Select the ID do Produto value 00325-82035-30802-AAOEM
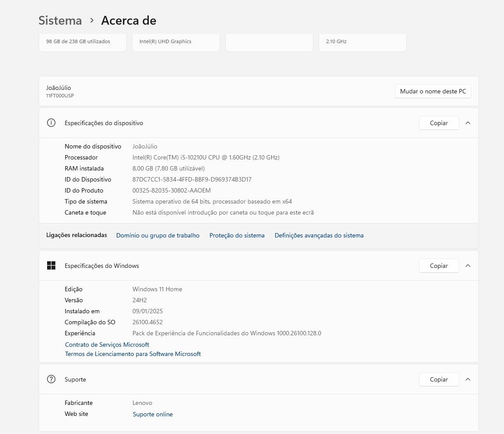Screen dimensions: 504x434 pos(172,190)
